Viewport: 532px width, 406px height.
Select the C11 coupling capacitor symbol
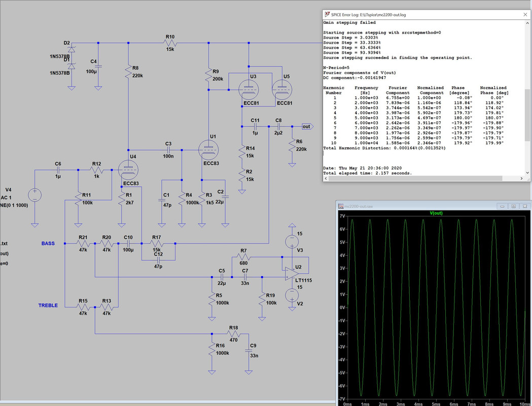click(x=255, y=126)
